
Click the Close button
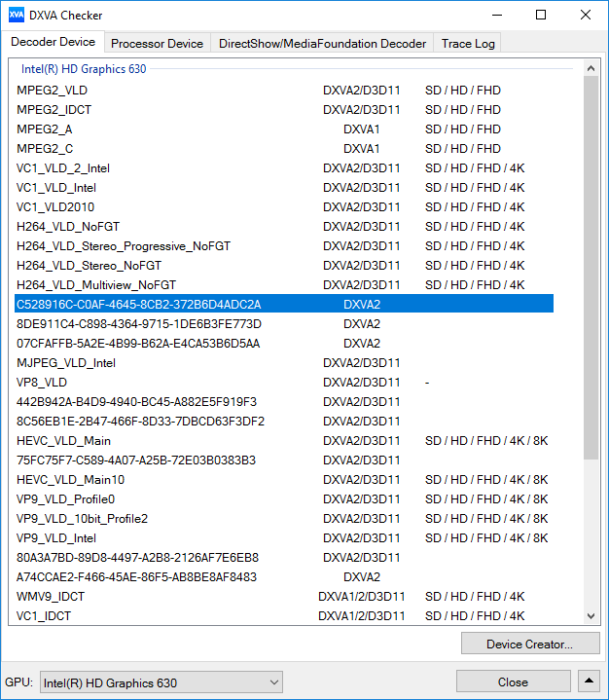(x=513, y=682)
